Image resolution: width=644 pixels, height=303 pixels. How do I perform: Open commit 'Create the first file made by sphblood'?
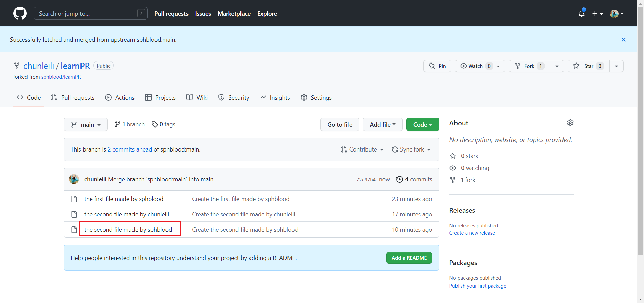click(x=241, y=199)
